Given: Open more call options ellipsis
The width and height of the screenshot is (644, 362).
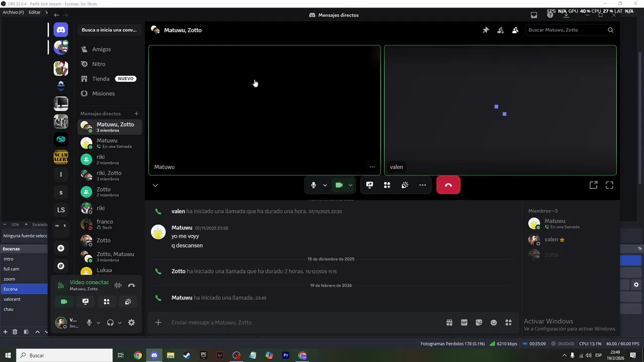Looking at the screenshot, I should 423,185.
